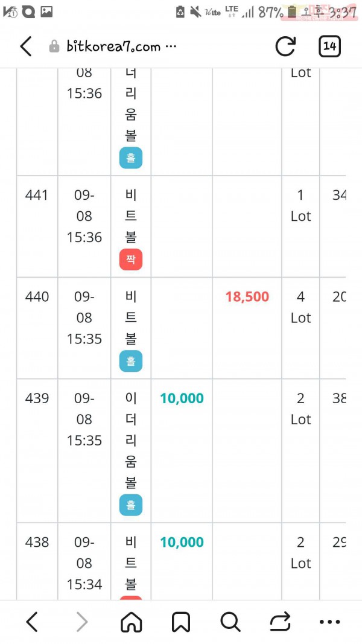Tap the red 짝 badge in row 441
Image resolution: width=362 pixels, height=644 pixels.
(130, 260)
